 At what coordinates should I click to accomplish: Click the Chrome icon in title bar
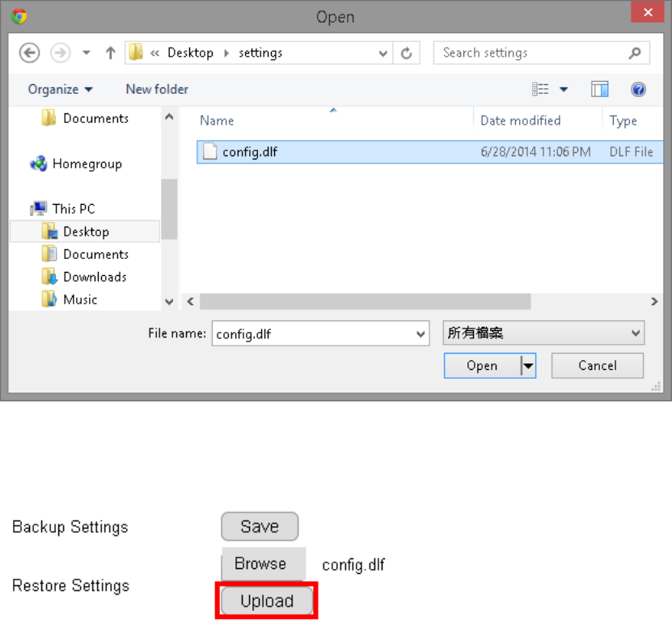click(x=19, y=16)
